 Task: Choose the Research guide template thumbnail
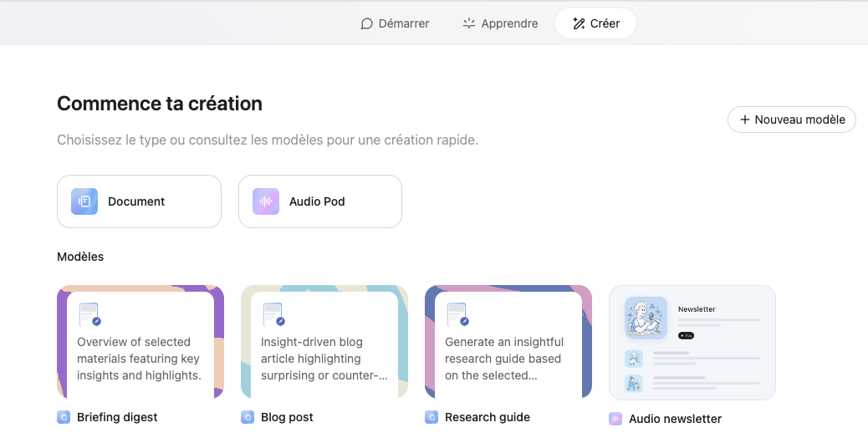pos(508,343)
